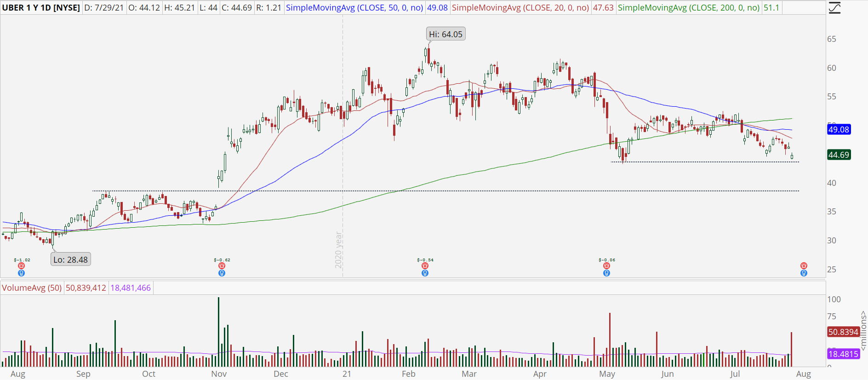This screenshot has width=868, height=380.
Task: Click SimpleMovingAvg (CLOSE, 20, 0, no) study label
Action: (x=520, y=8)
